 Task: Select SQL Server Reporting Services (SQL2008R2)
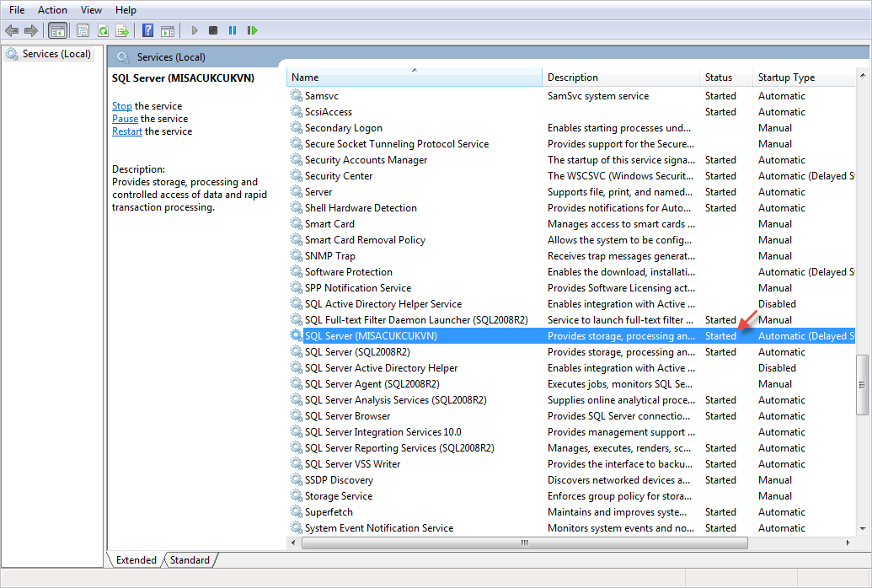coord(399,448)
